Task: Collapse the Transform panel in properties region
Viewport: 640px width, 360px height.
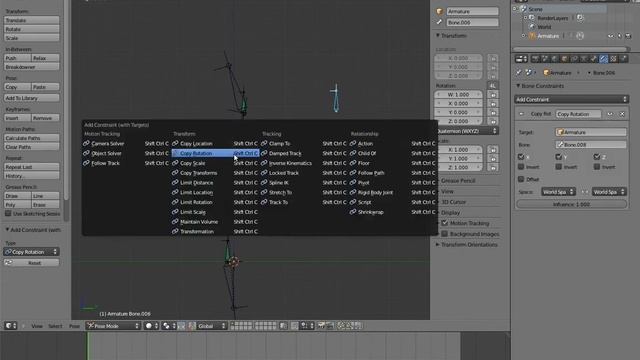Action: tap(438, 36)
